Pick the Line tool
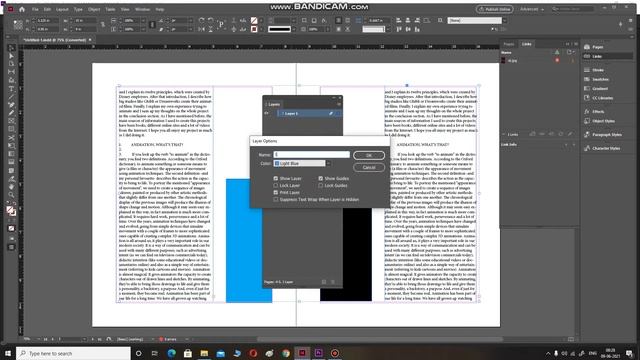Image resolution: width=640 pixels, height=360 pixels. [11, 97]
